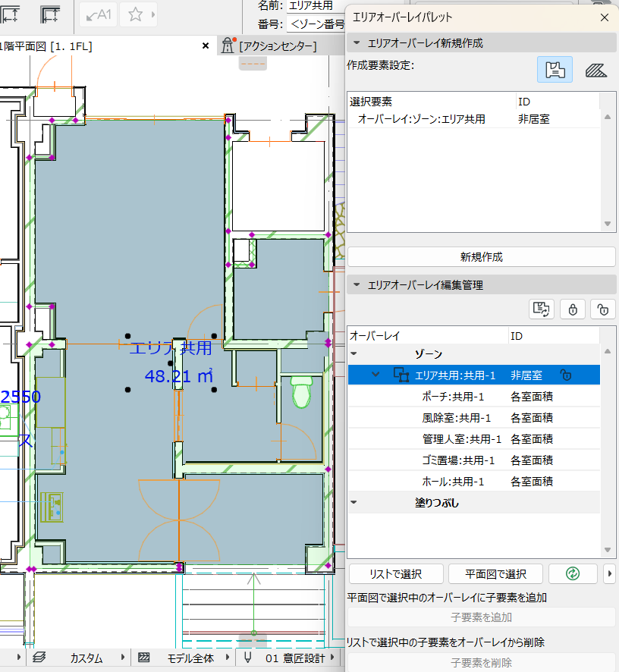619x672 pixels.
Task: Click the star favorites icon in toolbar
Action: (136, 15)
